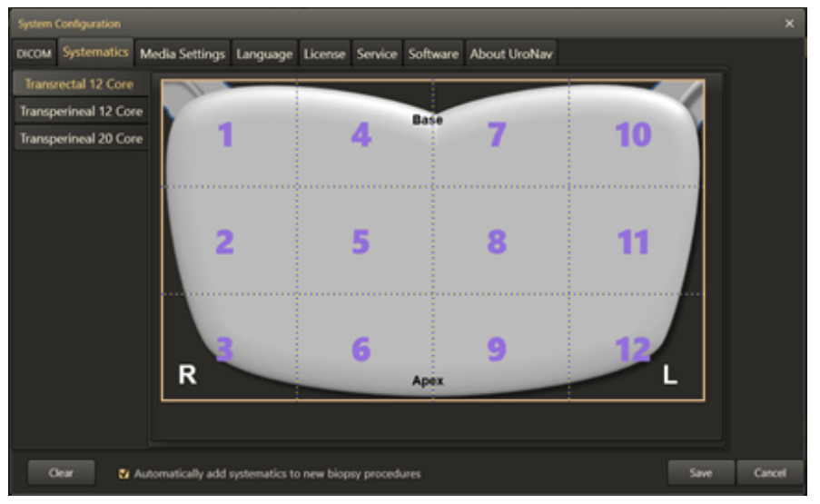Choose the Transperineal 12 Core template
This screenshot has height=504, width=820.
pyautogui.click(x=81, y=111)
